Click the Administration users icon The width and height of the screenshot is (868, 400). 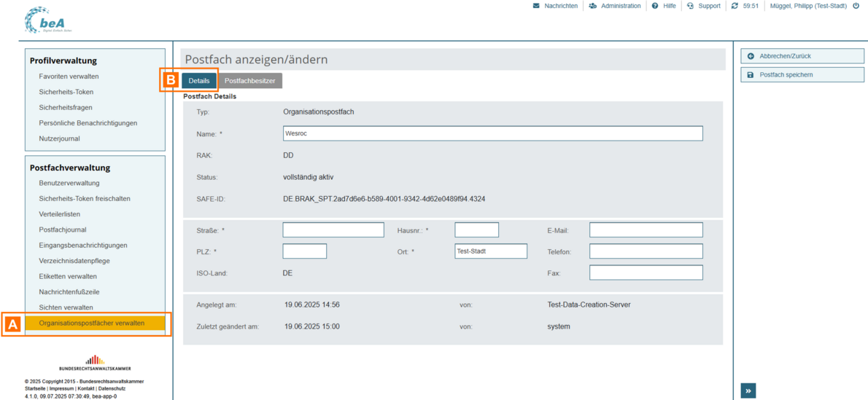point(592,6)
